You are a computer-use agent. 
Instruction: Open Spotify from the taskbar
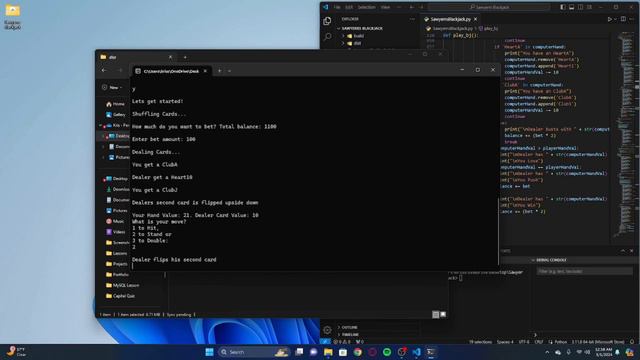coord(387,352)
